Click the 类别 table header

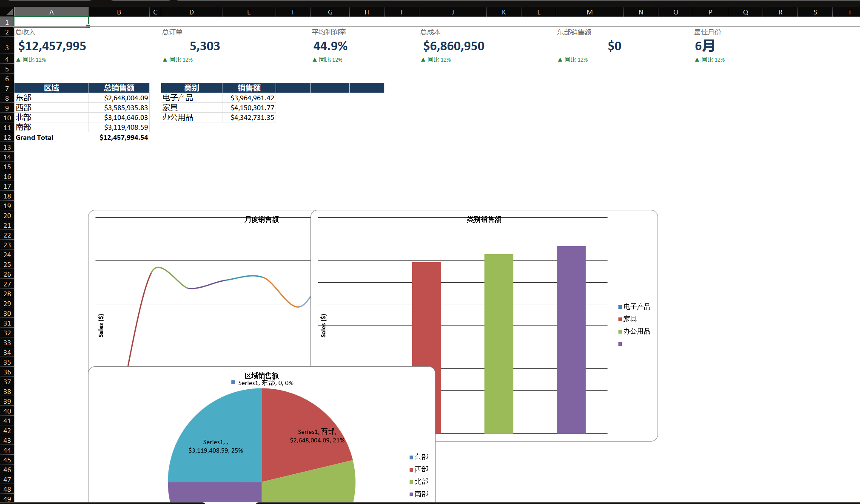[191, 88]
